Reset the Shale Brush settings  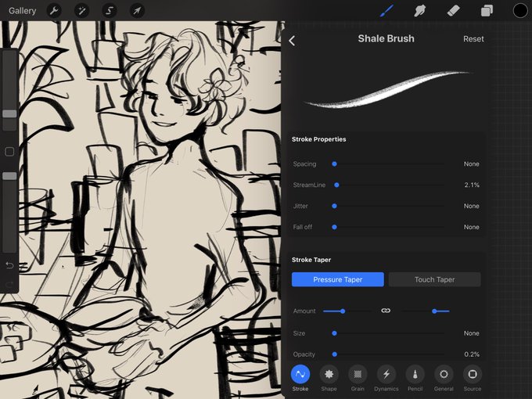pos(473,39)
